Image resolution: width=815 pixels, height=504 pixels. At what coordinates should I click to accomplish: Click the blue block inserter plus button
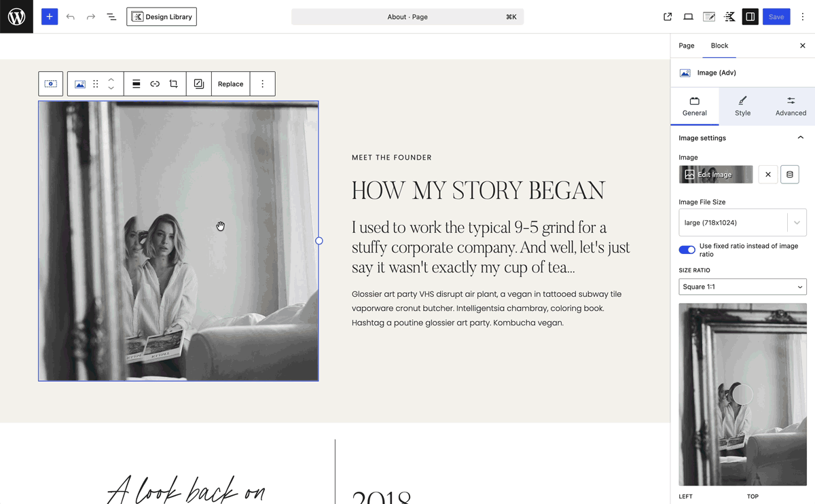tap(50, 16)
